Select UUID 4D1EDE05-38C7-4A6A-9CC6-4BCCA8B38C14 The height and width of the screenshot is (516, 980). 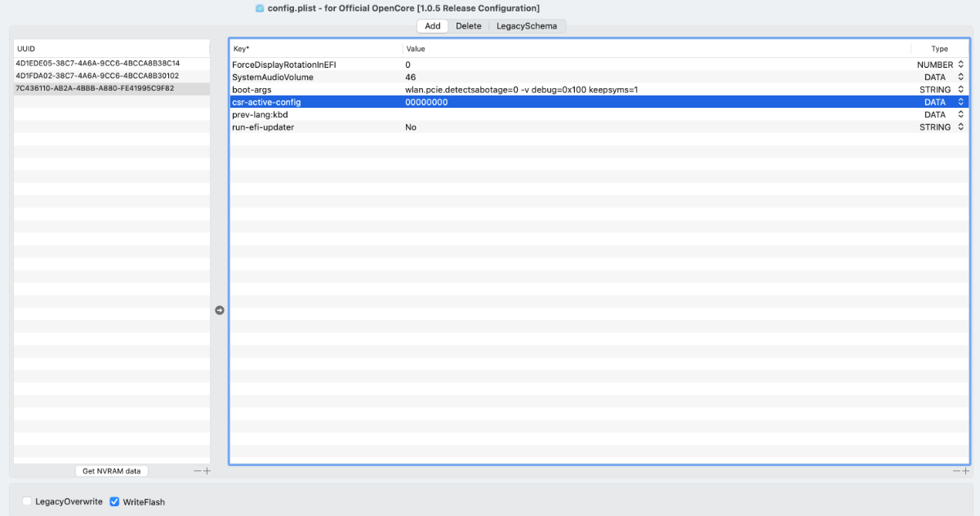[111, 63]
